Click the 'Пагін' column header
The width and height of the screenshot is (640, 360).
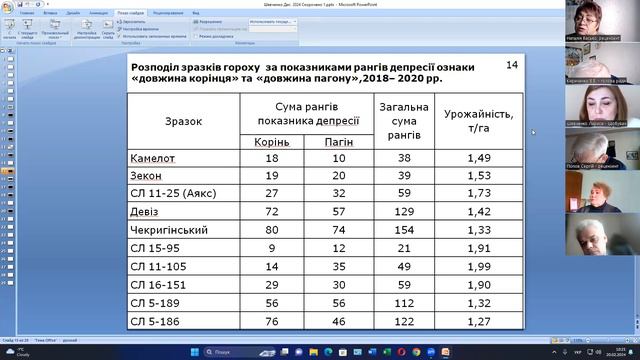click(339, 142)
